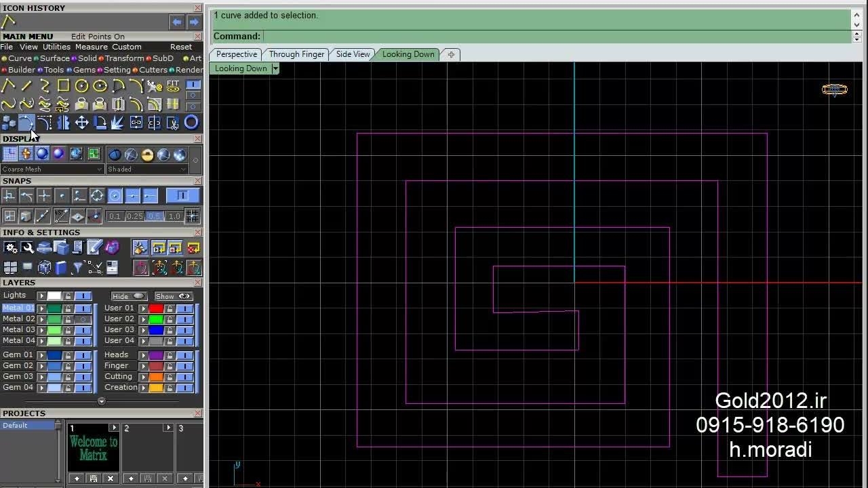Click the Reset button in main menu

click(x=181, y=47)
